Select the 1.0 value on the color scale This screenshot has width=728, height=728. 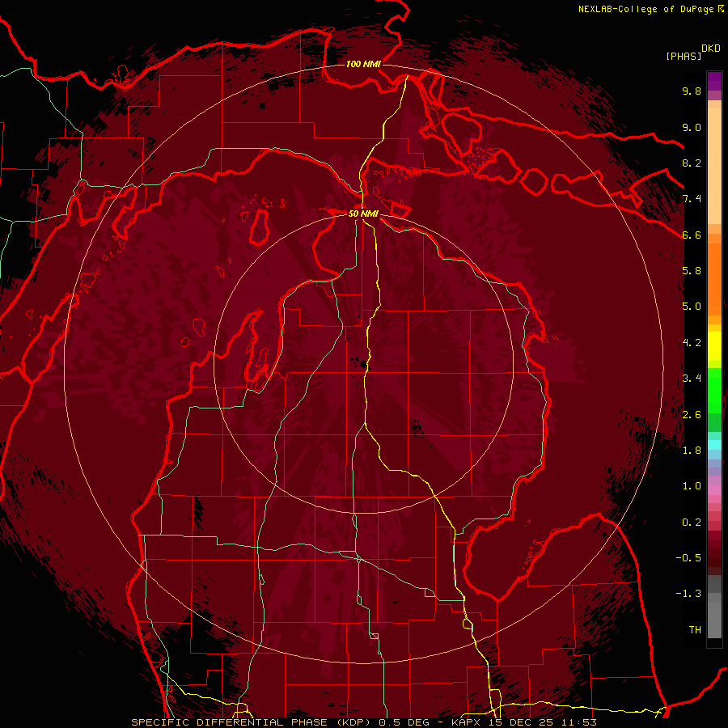692,486
